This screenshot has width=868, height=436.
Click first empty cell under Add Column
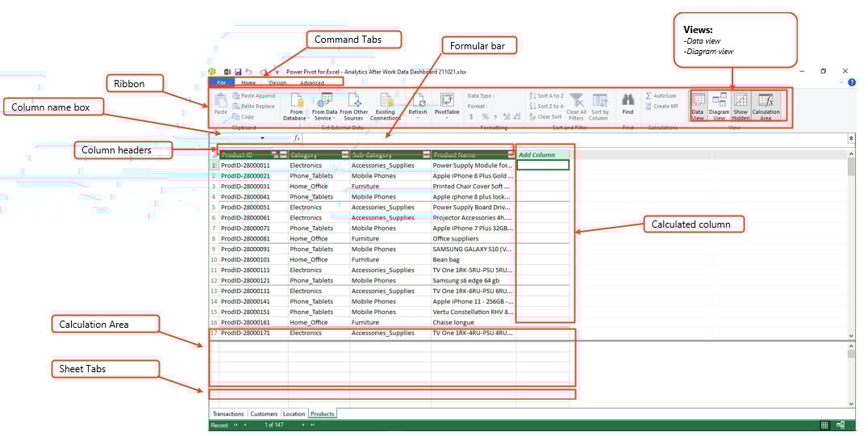[x=542, y=165]
